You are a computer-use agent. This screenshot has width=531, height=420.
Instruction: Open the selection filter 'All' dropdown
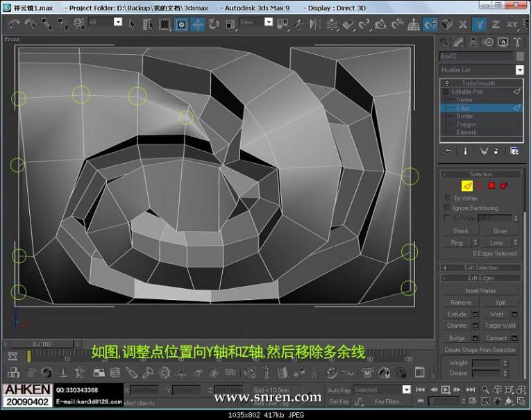pyautogui.click(x=118, y=22)
